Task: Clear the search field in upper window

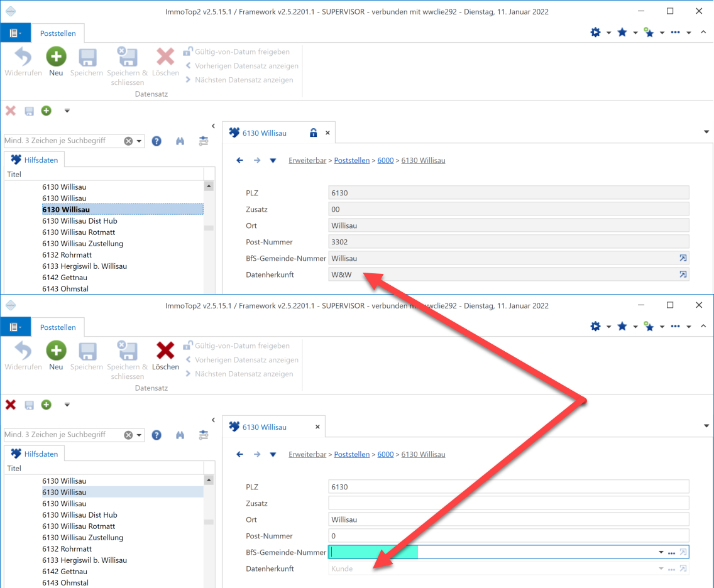Action: [128, 141]
